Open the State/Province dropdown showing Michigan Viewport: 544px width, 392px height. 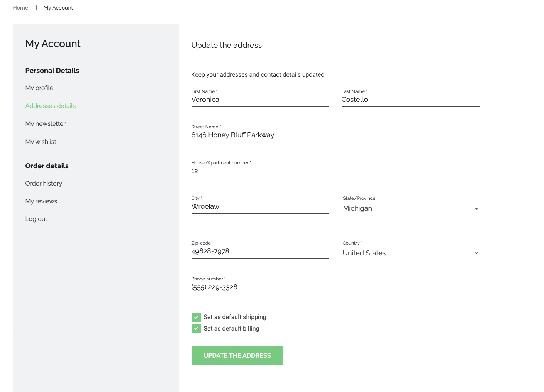[410, 208]
